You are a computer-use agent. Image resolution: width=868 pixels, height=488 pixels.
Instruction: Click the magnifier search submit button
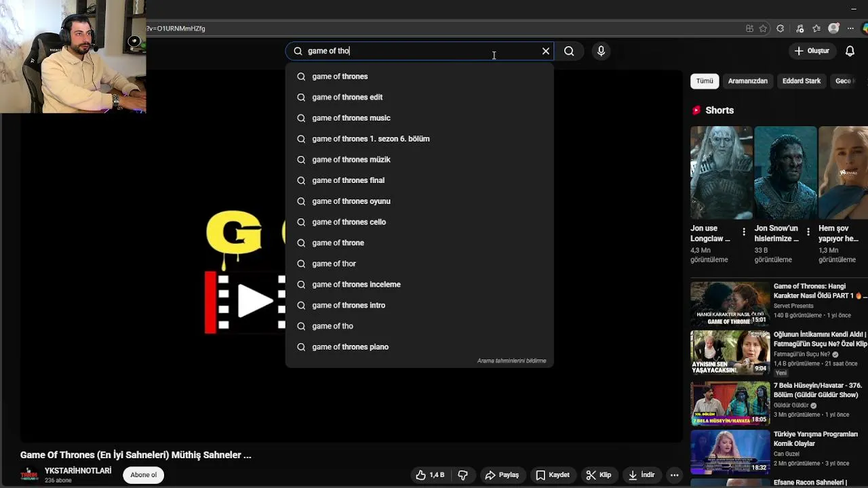(x=569, y=51)
